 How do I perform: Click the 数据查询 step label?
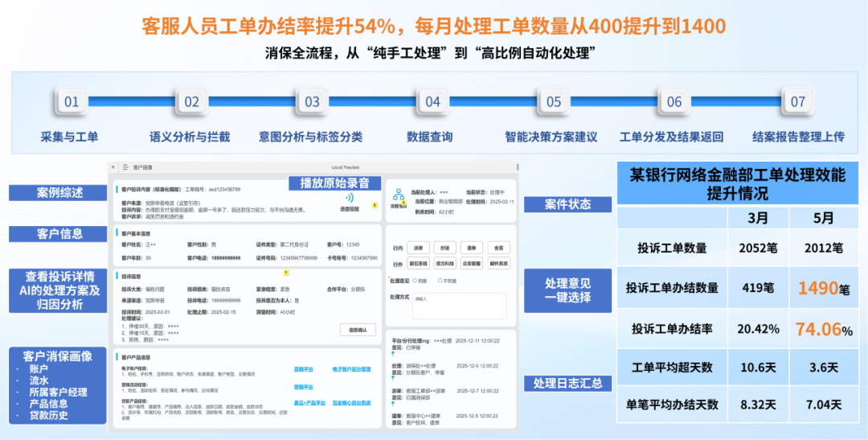click(430, 137)
